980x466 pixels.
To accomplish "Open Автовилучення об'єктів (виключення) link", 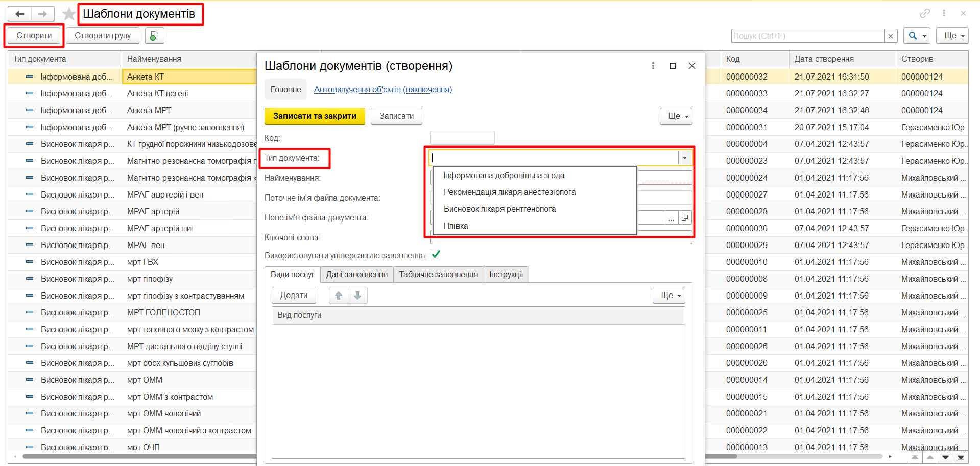I will pyautogui.click(x=383, y=90).
